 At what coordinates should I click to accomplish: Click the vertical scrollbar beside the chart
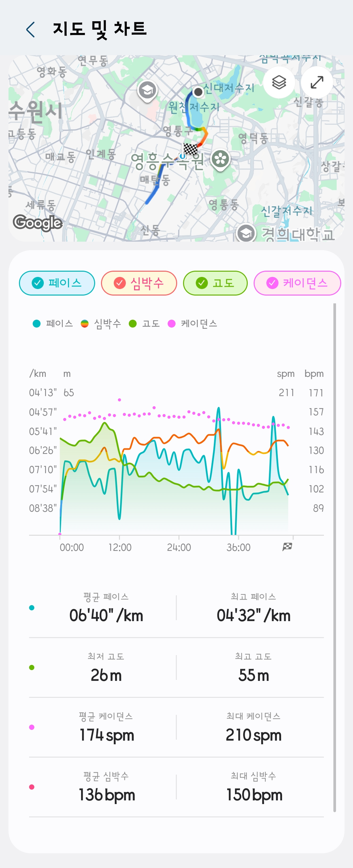[334, 558]
